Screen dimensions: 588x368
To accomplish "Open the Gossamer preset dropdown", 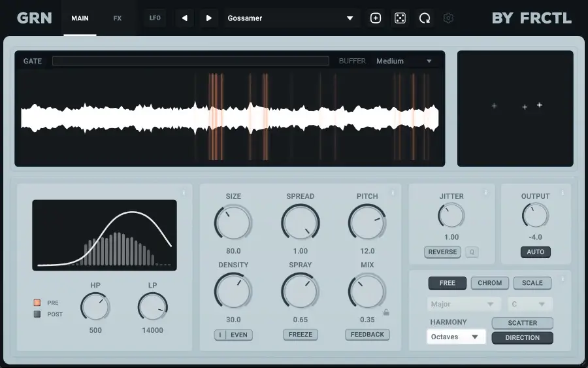I will 291,18.
